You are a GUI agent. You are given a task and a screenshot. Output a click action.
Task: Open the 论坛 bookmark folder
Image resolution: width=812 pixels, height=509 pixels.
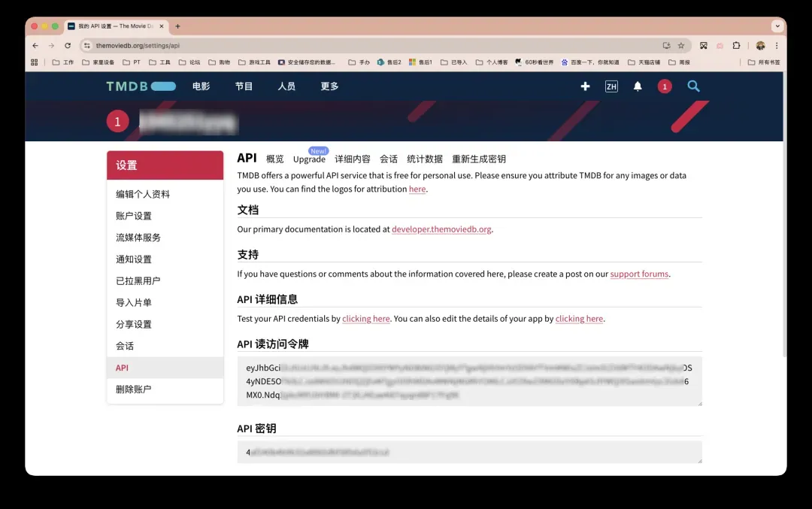[189, 62]
